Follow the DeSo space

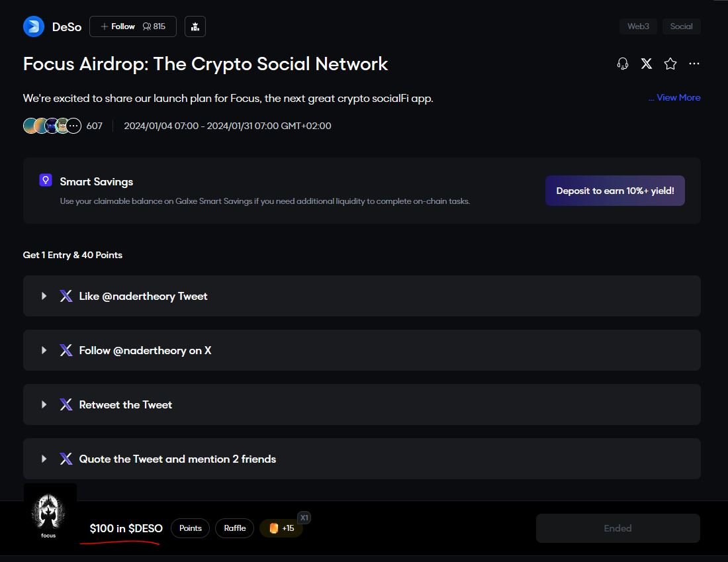[118, 26]
